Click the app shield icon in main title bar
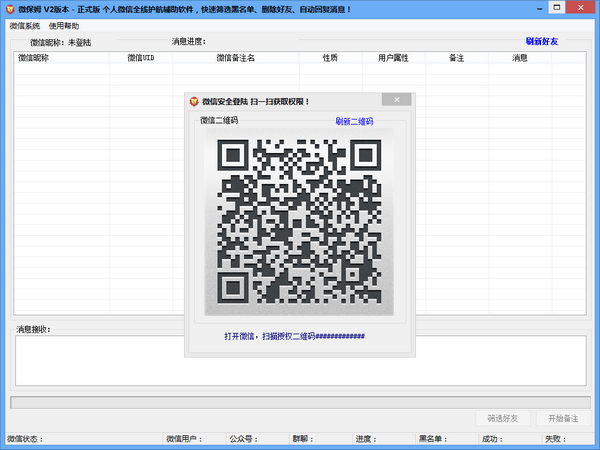The image size is (600, 450). point(10,9)
